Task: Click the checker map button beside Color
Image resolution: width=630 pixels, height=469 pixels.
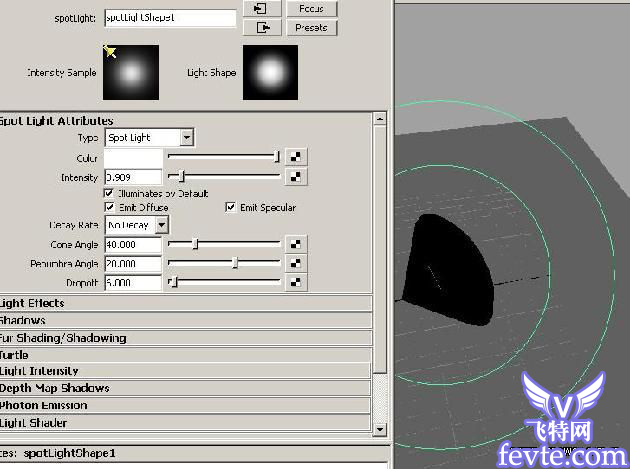Action: pos(295,156)
